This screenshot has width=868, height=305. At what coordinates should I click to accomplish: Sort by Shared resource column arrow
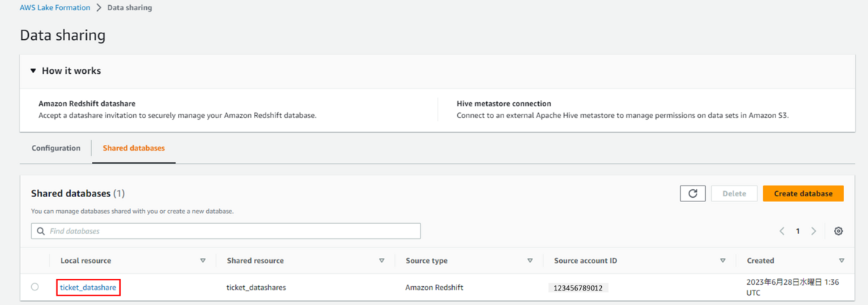point(381,260)
